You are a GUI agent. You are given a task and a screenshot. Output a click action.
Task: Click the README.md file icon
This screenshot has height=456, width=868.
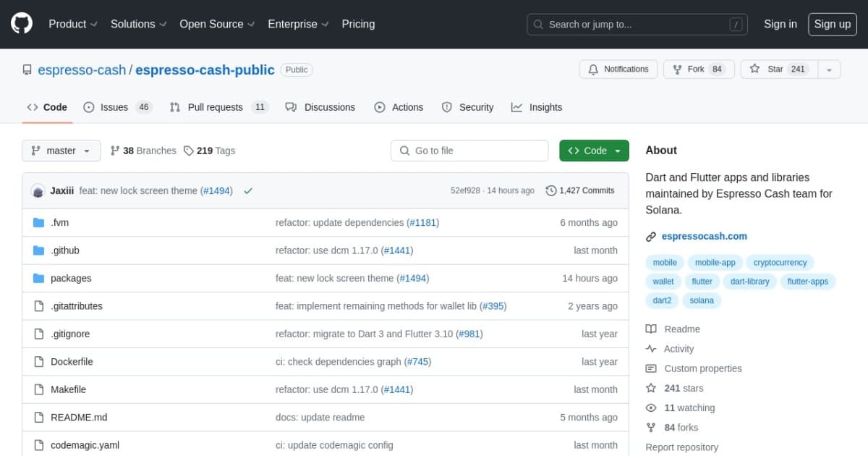39,417
